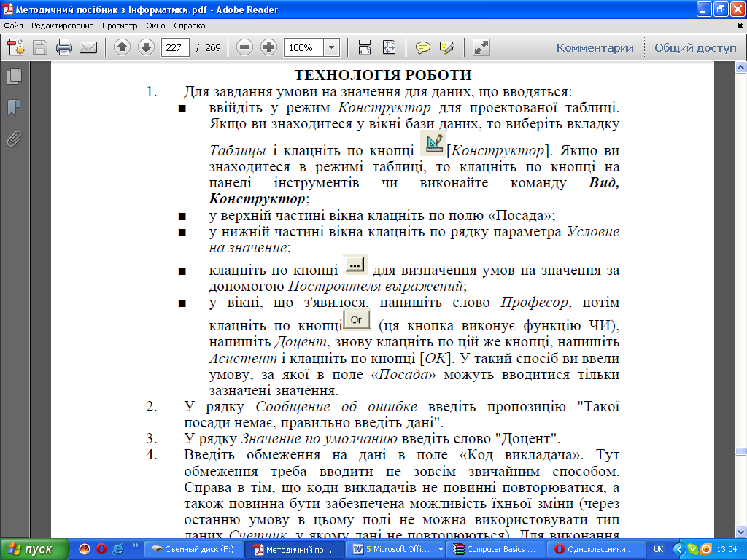Click the page number field showing 227
This screenshot has width=747, height=560.
pyautogui.click(x=175, y=47)
